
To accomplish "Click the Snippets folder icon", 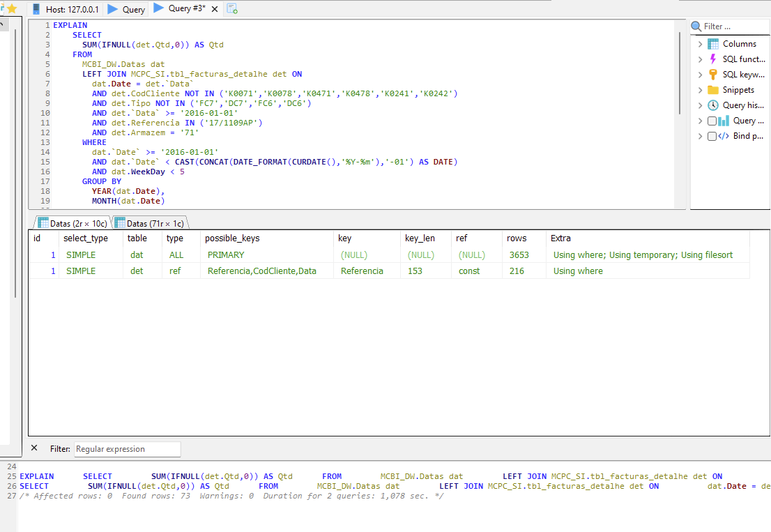I will [x=712, y=90].
